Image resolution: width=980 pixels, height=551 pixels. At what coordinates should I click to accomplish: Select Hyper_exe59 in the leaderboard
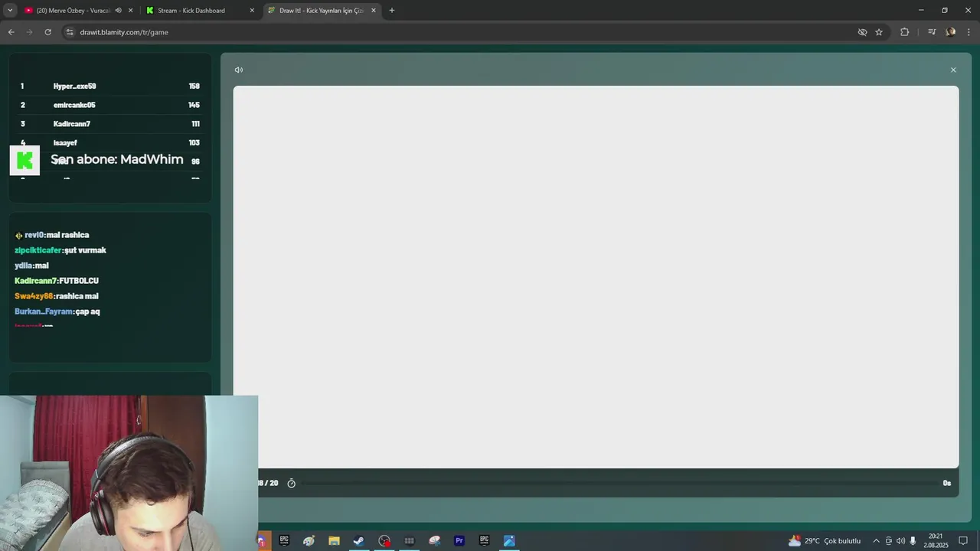pos(110,86)
